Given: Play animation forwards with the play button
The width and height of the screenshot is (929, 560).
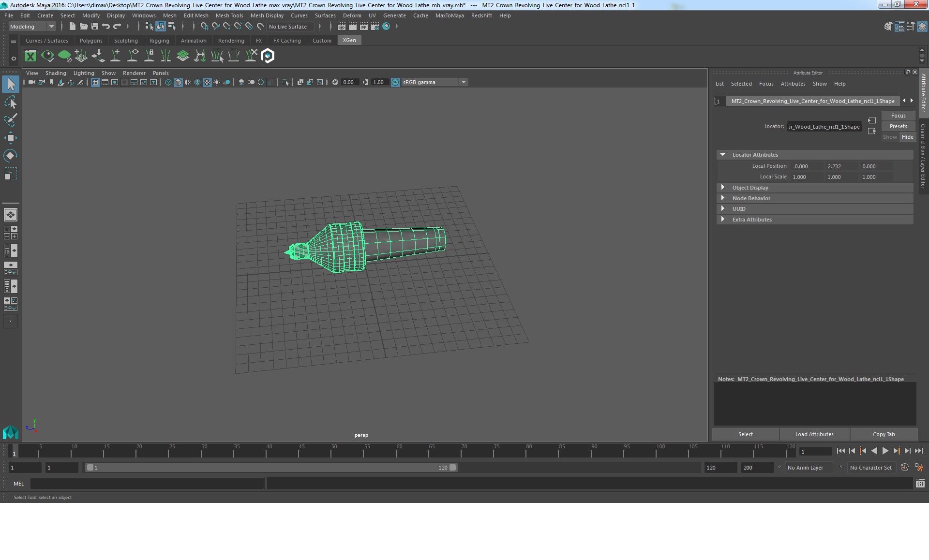Looking at the screenshot, I should pyautogui.click(x=885, y=451).
